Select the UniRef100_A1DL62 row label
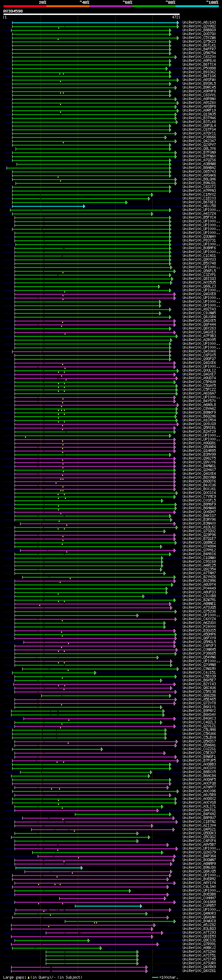Viewport: 222px width, 980px height. pos(199,527)
